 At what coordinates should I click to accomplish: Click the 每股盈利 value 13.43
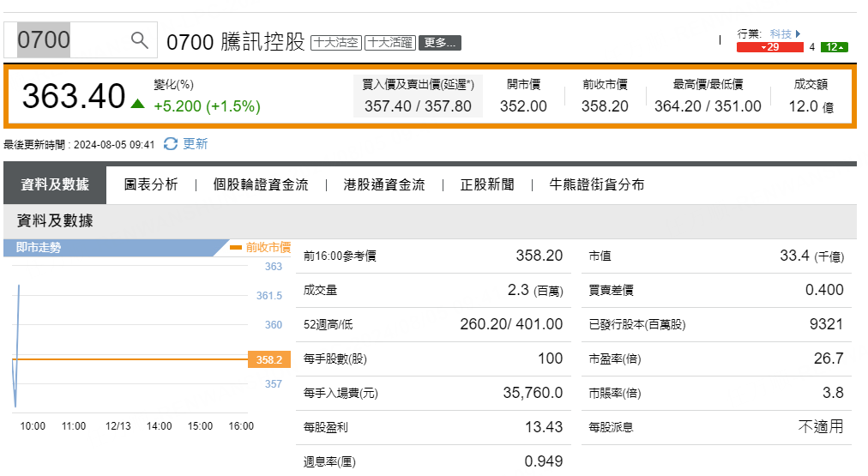tap(544, 427)
